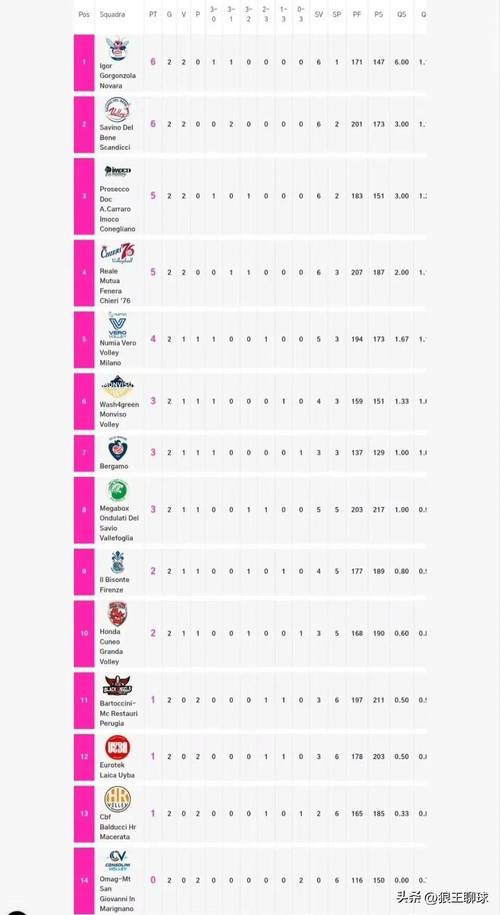Click the Savino Del Bene Scandicci logo
The width and height of the screenshot is (500, 915).
pyautogui.click(x=117, y=110)
